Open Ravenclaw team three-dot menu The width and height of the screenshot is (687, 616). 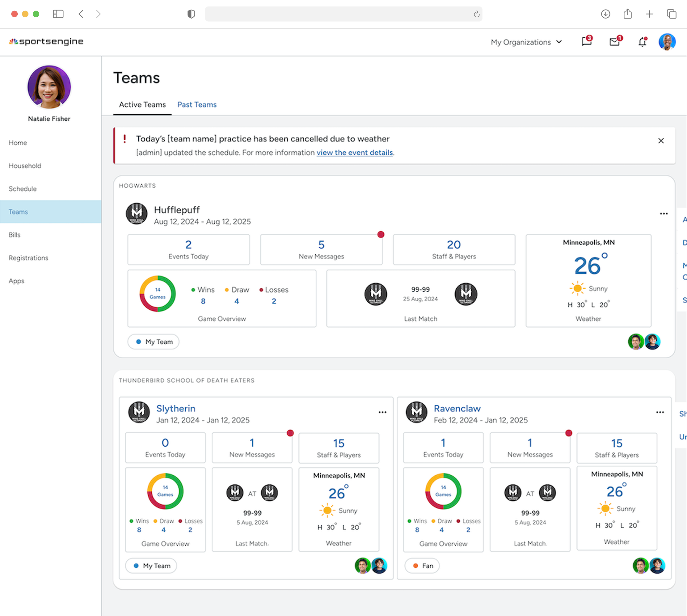coord(660,412)
